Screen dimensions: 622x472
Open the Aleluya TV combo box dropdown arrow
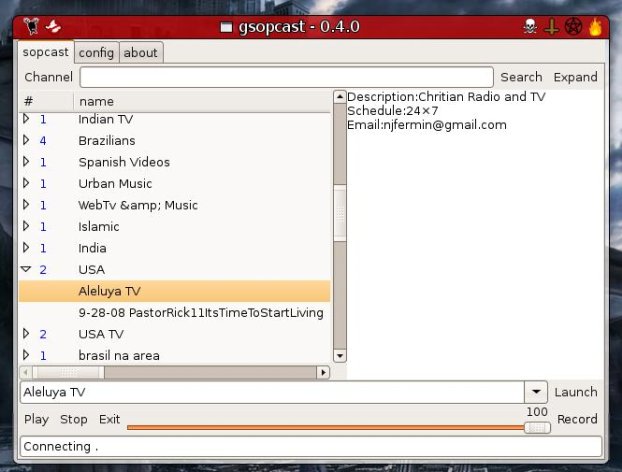(x=536, y=392)
